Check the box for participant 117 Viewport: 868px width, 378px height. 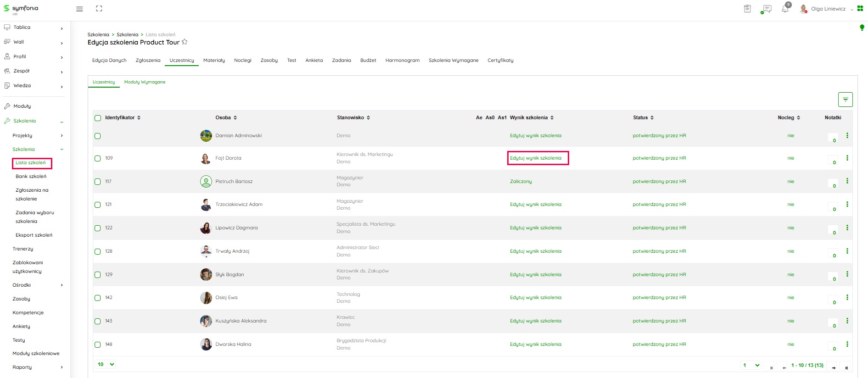click(98, 182)
